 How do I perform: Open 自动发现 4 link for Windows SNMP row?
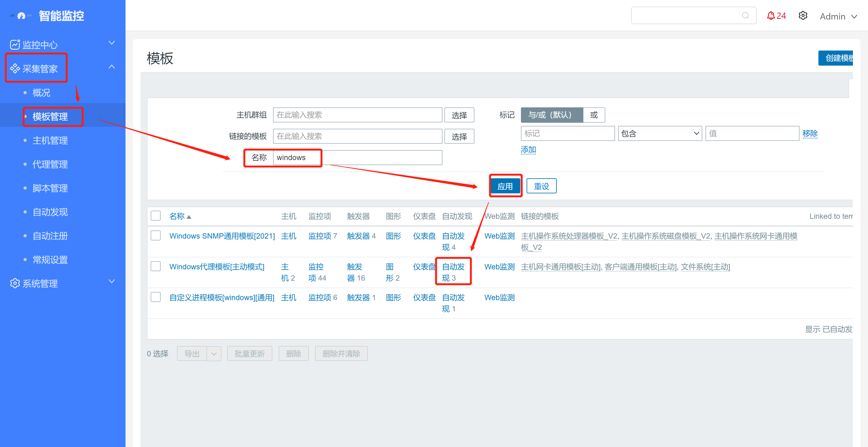pyautogui.click(x=453, y=241)
